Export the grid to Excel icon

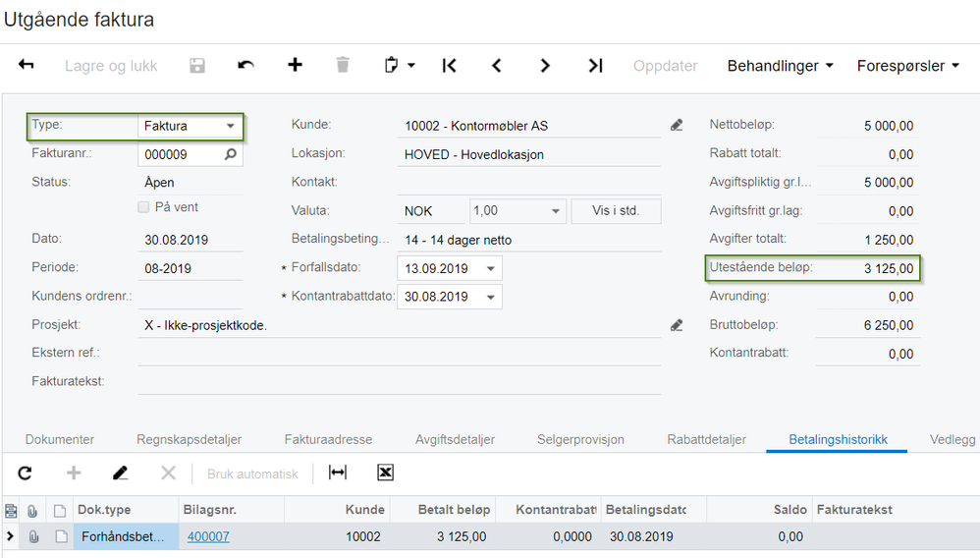coord(386,473)
